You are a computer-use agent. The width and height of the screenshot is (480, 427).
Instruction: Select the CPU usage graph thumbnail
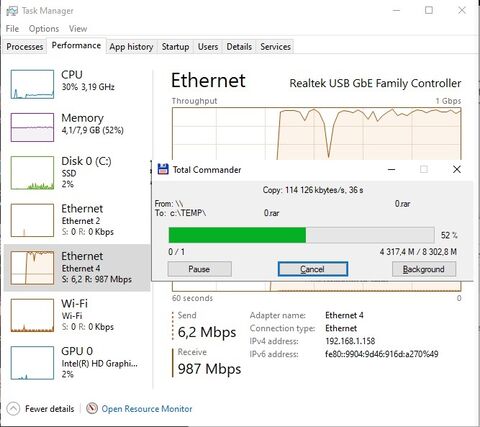(x=32, y=84)
